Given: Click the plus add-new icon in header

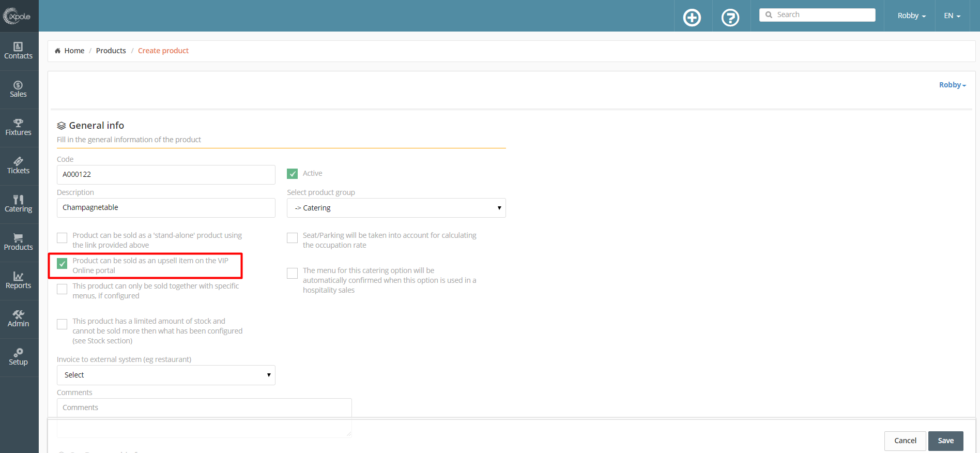Looking at the screenshot, I should 692,18.
